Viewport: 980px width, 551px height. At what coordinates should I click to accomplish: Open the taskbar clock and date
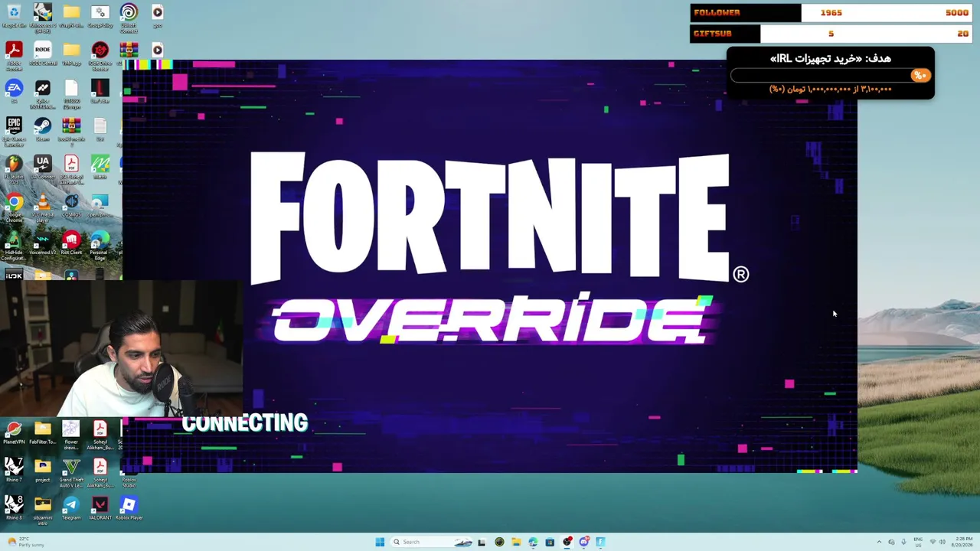pos(963,542)
